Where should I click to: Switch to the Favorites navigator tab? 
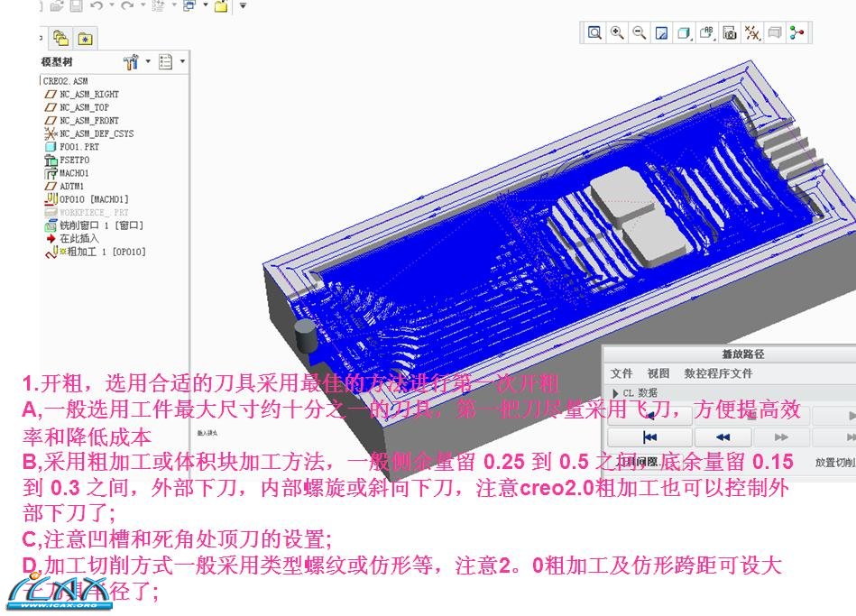[85, 39]
